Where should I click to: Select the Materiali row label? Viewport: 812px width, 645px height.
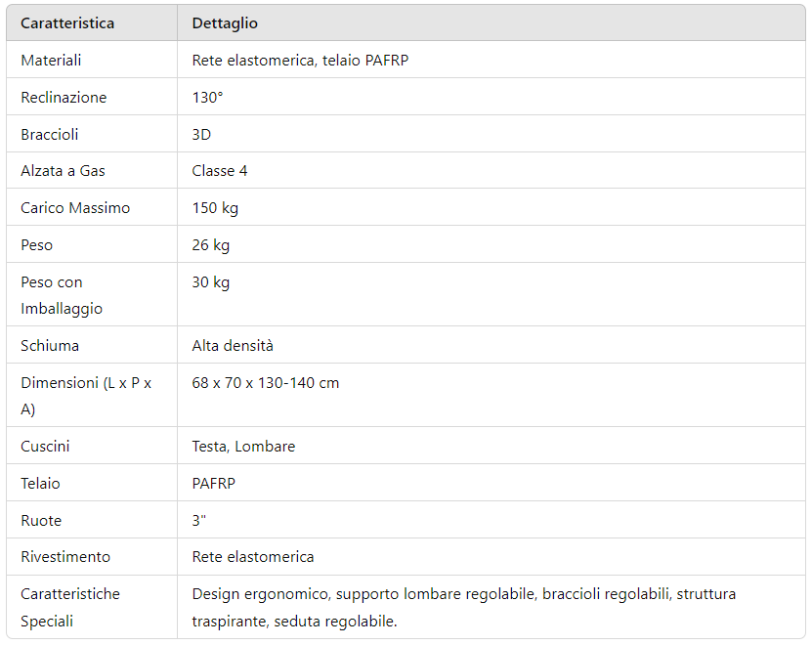(51, 60)
